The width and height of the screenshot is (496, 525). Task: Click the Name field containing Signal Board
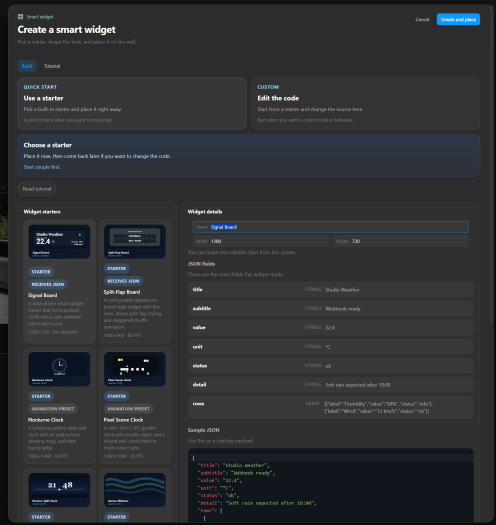coord(331,227)
